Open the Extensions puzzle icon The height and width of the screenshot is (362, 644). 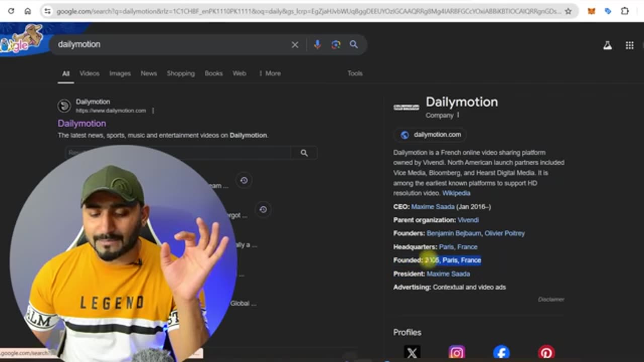pyautogui.click(x=625, y=11)
